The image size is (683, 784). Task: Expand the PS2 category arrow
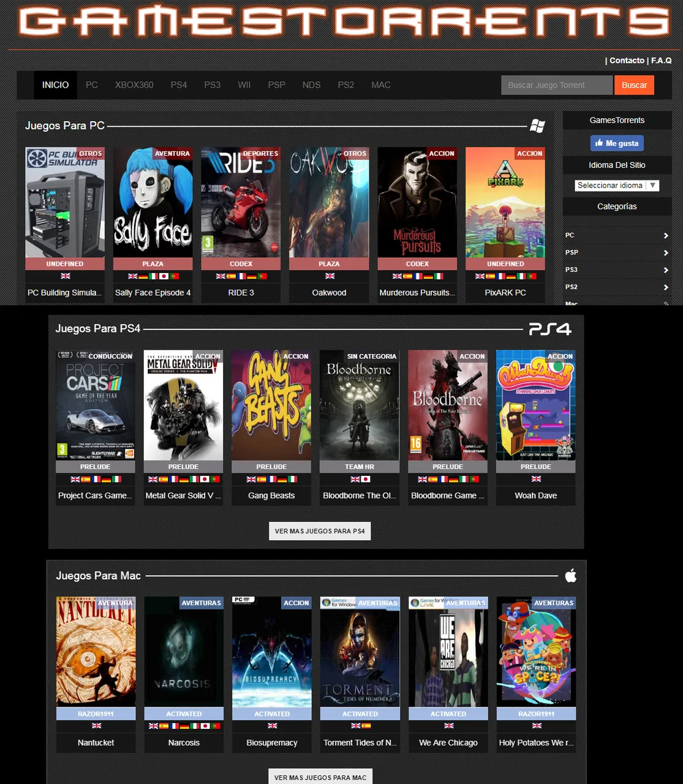[x=666, y=287]
